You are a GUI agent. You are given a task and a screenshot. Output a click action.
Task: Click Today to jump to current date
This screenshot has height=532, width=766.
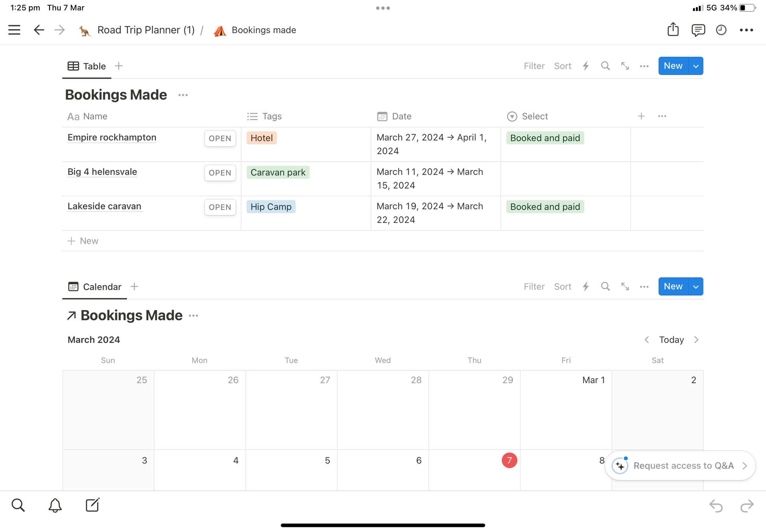coord(671,340)
